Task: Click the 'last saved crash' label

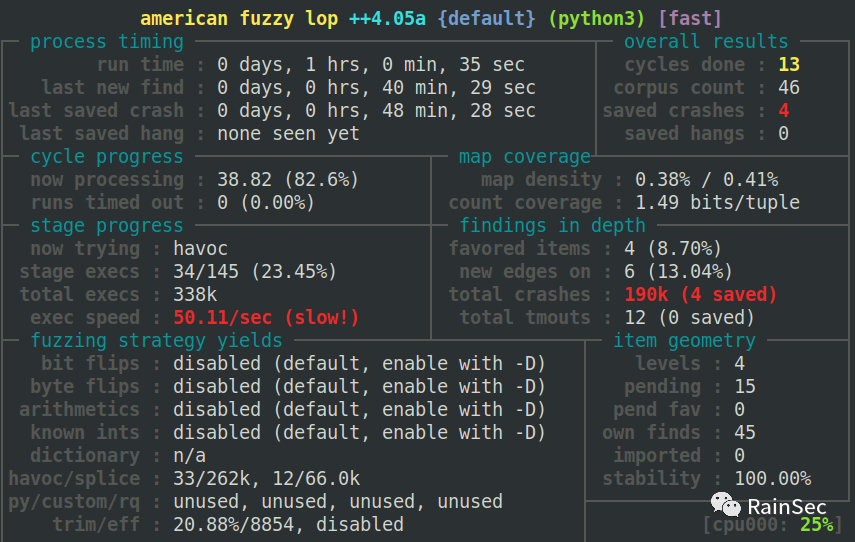Action: click(x=96, y=110)
